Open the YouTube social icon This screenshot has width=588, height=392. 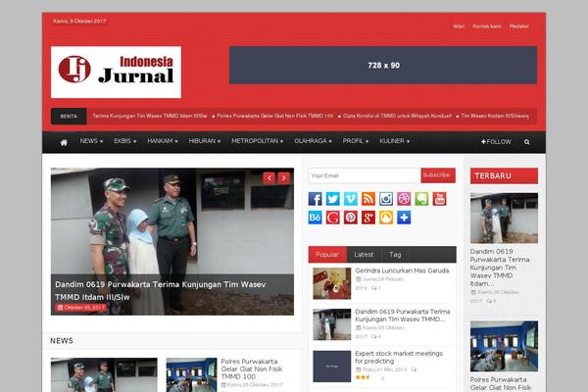(439, 199)
